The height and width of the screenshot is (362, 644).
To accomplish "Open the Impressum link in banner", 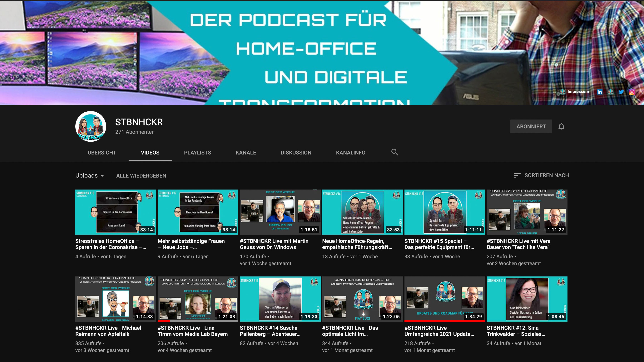I will pos(578,92).
